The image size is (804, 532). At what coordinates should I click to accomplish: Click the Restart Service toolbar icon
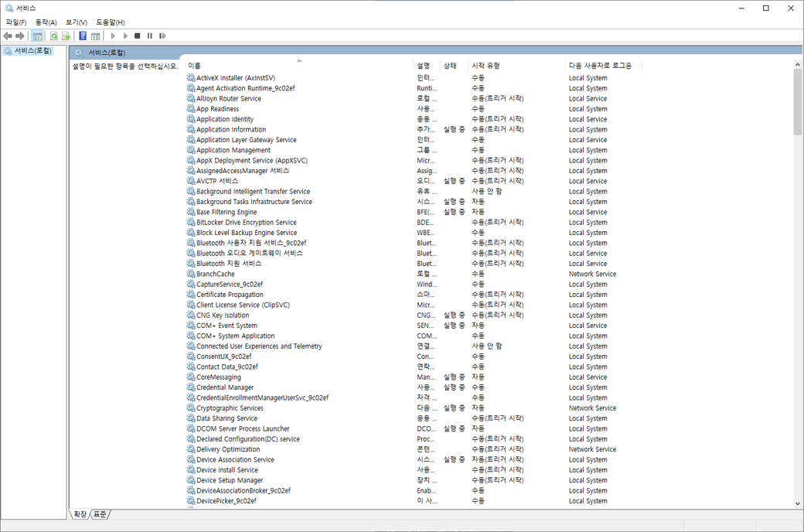point(162,36)
